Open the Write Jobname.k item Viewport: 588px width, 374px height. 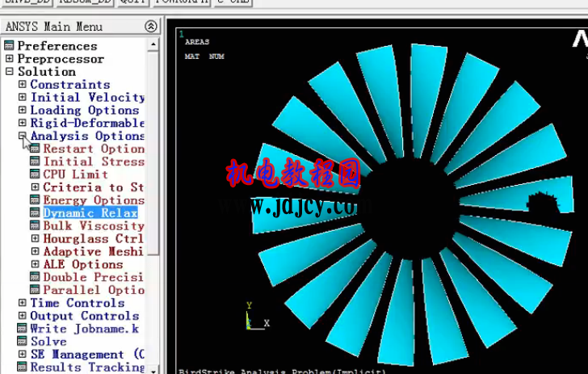[x=84, y=329]
